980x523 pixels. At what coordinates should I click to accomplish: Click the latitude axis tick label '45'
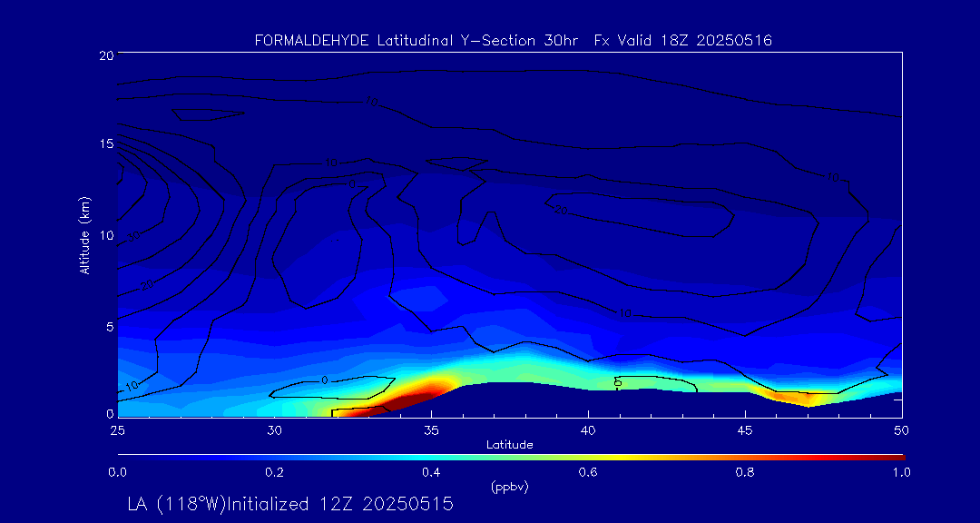[745, 430]
